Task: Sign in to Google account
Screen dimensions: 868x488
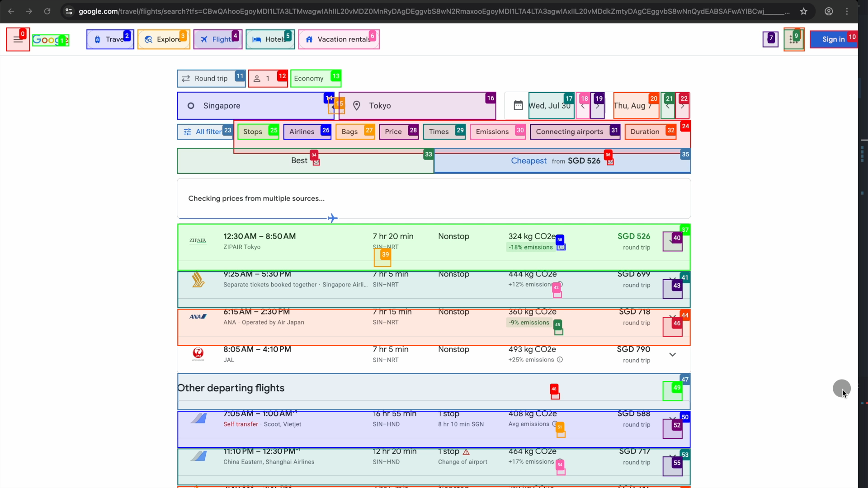Action: click(833, 39)
